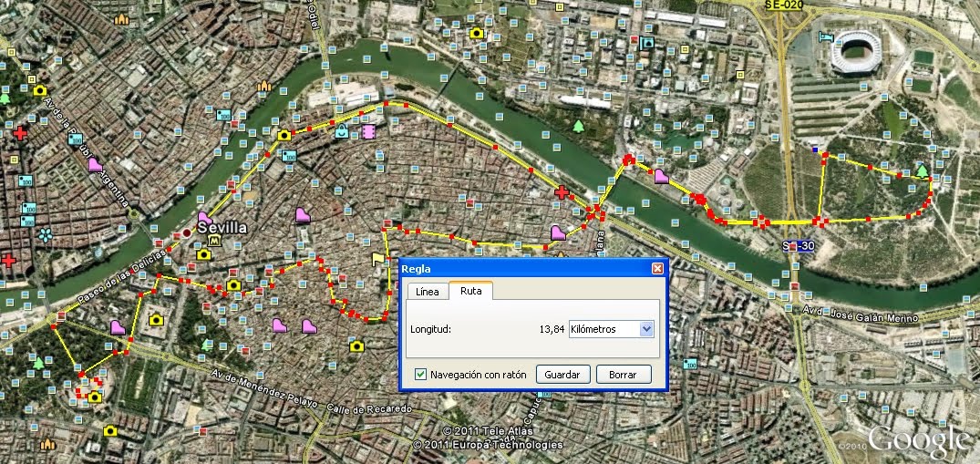Click the metro M icon under Sevilla

point(216,241)
